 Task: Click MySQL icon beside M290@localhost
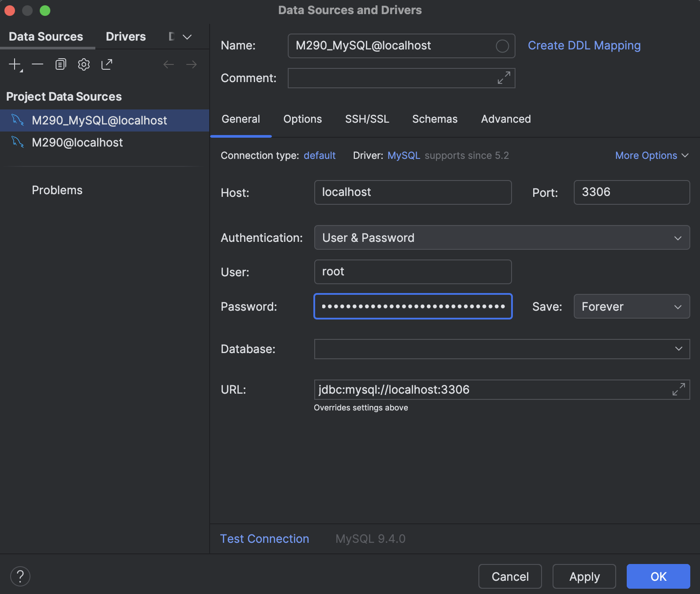18,142
